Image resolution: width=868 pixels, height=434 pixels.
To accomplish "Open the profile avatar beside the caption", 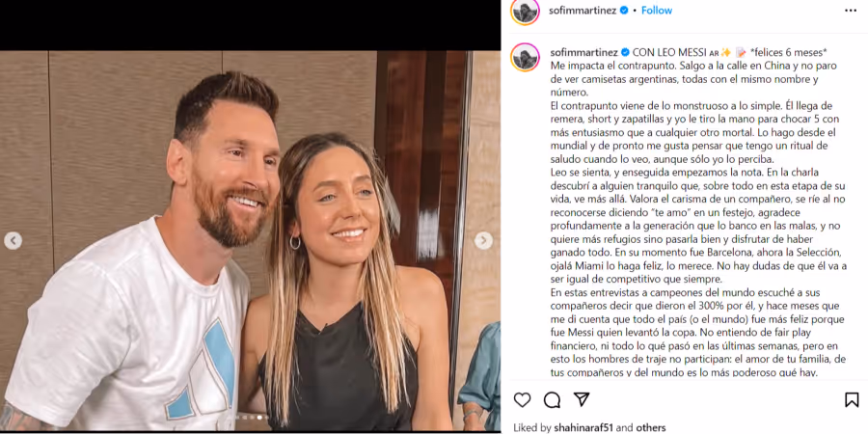I will point(525,57).
